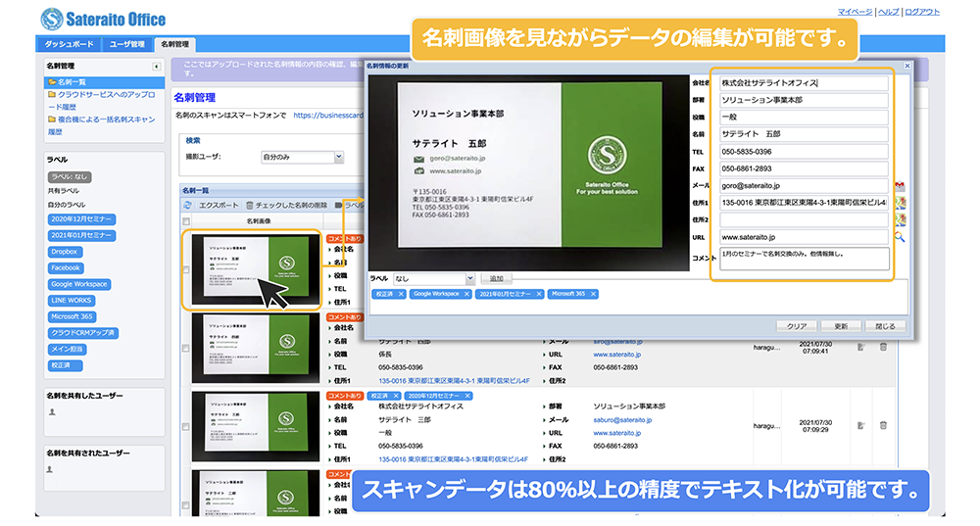The width and height of the screenshot is (980, 526).
Task: Click into the 部署 input field
Action: [804, 100]
